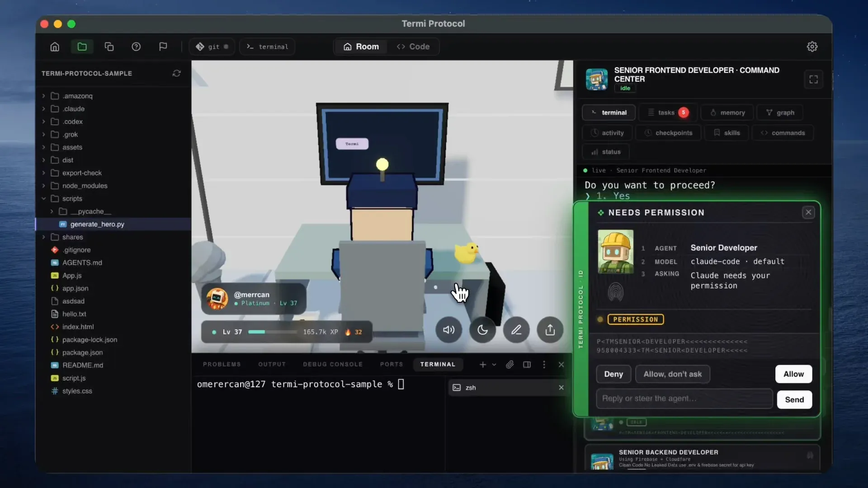Viewport: 868px width, 488px height.
Task: Click the share upload icon in room
Action: [x=550, y=330]
